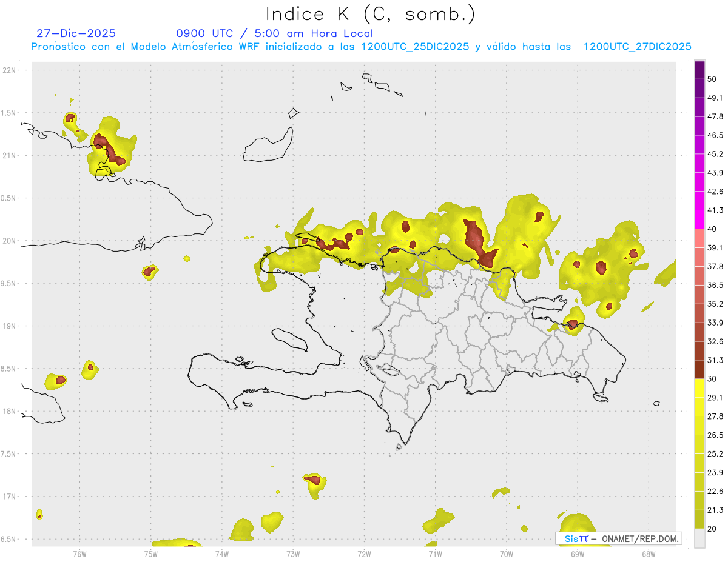728x562 pixels.
Task: Click the colorbar value "21.3"
Action: (715, 510)
